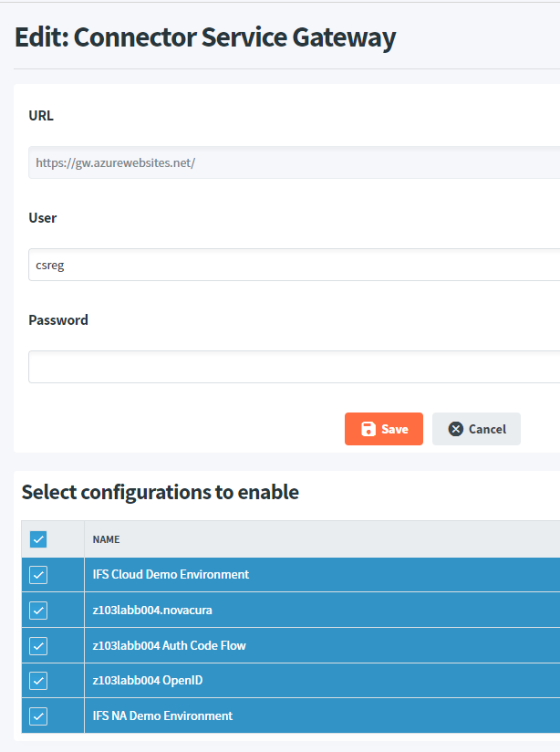Click the empty Password field
The height and width of the screenshot is (752, 560).
coord(292,367)
